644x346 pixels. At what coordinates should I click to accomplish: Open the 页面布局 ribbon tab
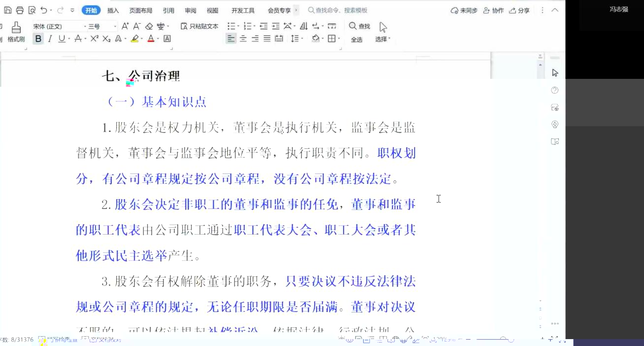141,10
